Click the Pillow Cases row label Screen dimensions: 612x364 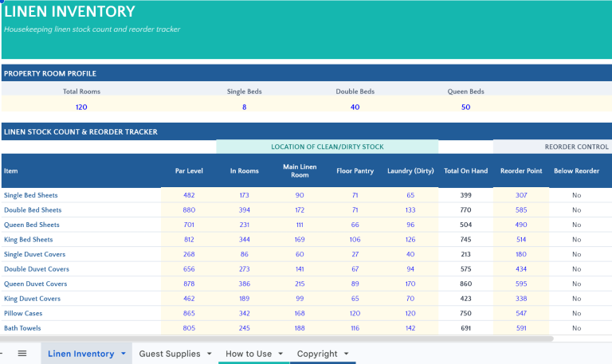tap(23, 313)
